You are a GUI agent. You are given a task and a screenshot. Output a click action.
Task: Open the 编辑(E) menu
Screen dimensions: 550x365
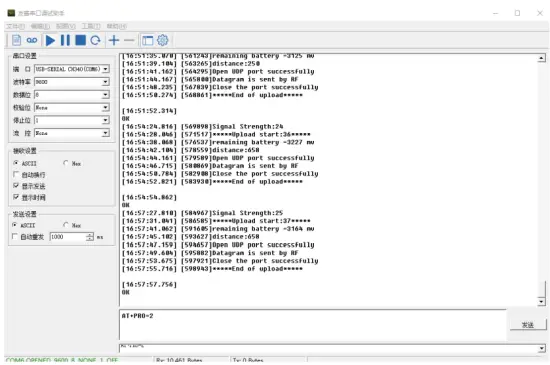pyautogui.click(x=40, y=26)
